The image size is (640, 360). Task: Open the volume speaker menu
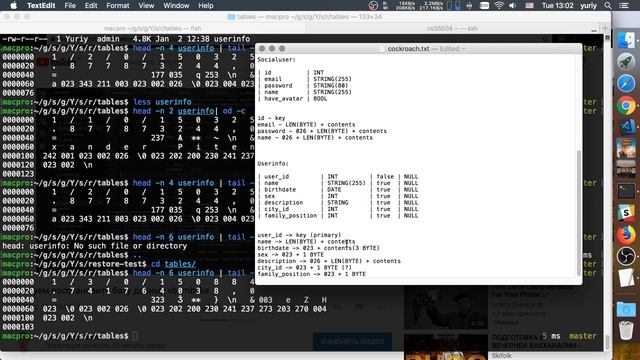[513, 5]
